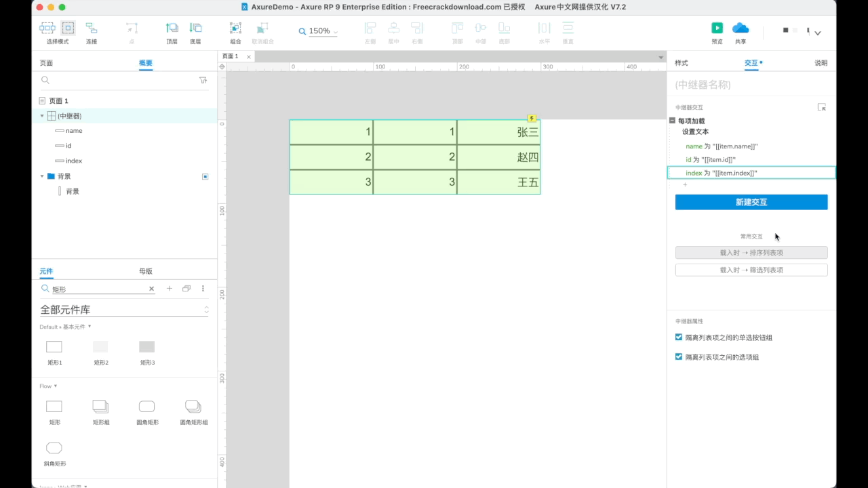Click the outline sort and filter icon
Image resolution: width=868 pixels, height=488 pixels.
pos(203,80)
